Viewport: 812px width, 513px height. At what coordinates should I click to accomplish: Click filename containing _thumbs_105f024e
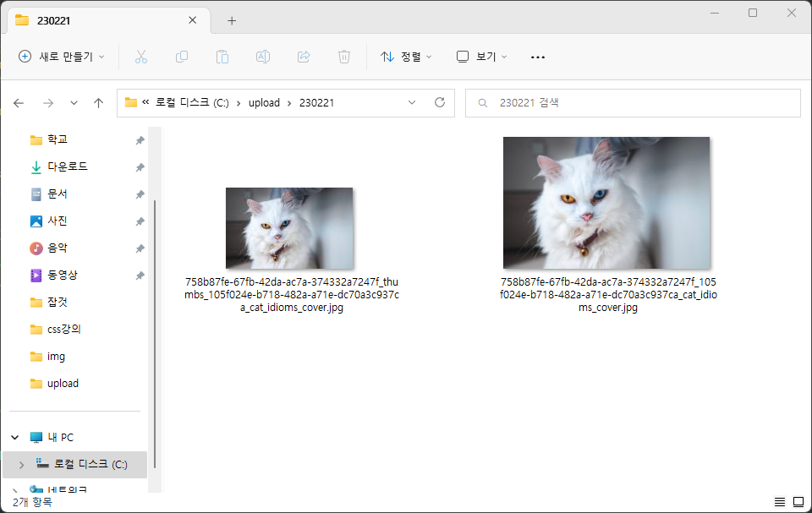click(292, 295)
